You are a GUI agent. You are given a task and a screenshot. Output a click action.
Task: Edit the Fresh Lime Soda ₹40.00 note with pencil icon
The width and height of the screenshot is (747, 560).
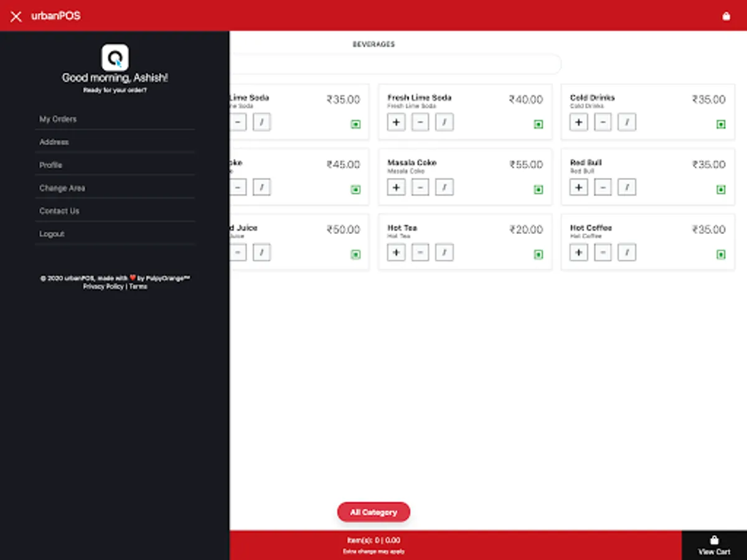(x=444, y=122)
